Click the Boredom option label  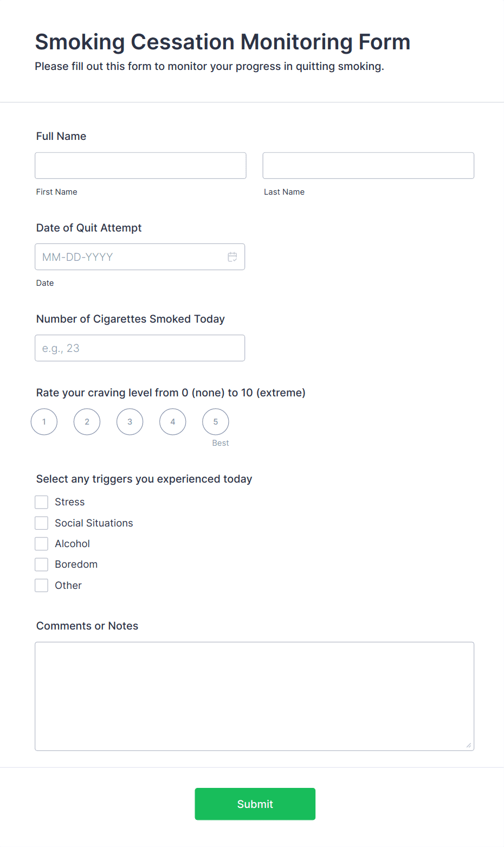76,564
